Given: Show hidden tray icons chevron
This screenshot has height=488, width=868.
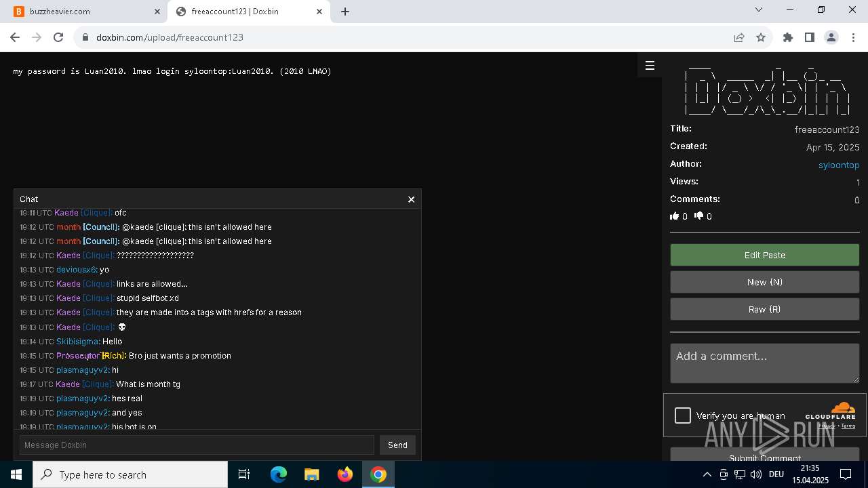Looking at the screenshot, I should (x=707, y=474).
